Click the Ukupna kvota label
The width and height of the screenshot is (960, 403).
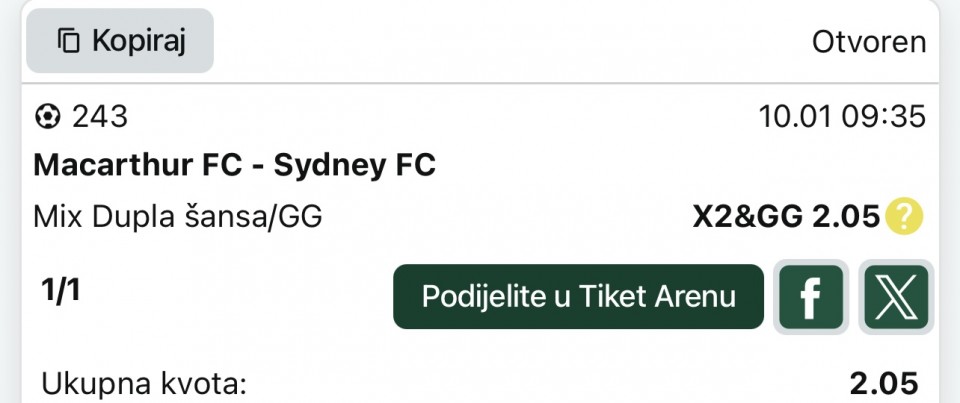coord(144,383)
